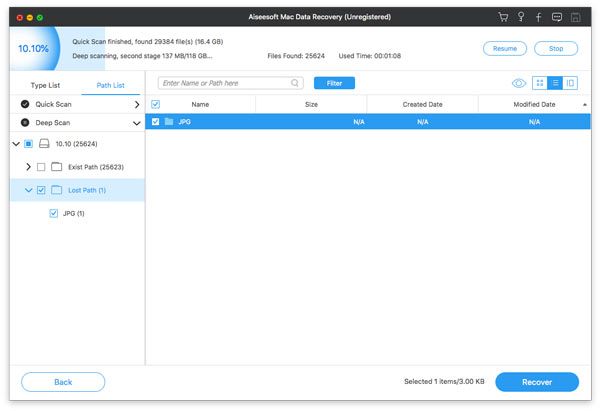The width and height of the screenshot is (600, 411).
Task: Collapse the Deep Scan section
Action: 136,124
